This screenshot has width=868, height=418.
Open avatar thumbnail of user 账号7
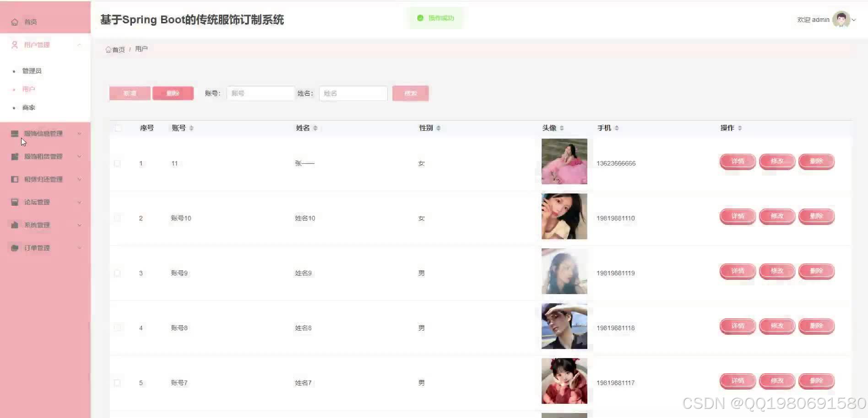(564, 381)
